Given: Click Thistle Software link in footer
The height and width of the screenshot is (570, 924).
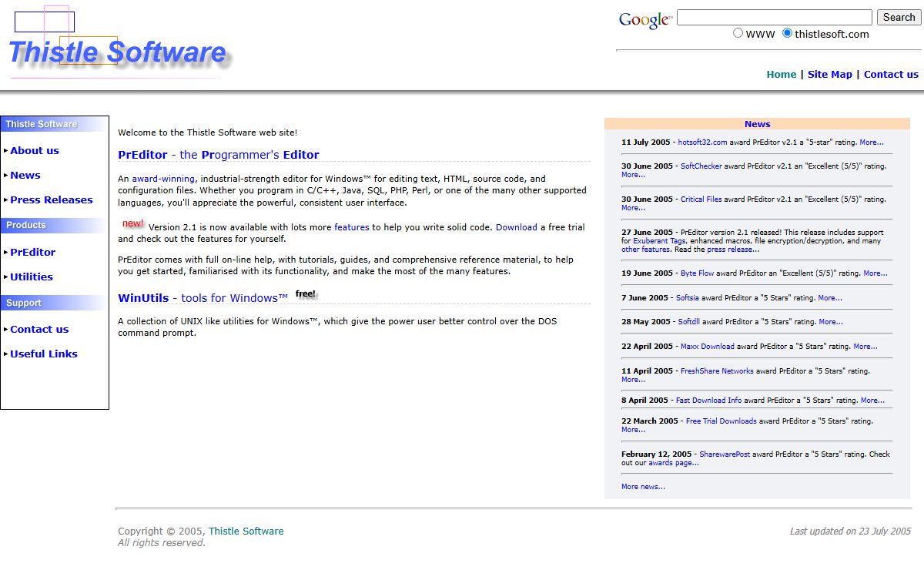Looking at the screenshot, I should 246,531.
